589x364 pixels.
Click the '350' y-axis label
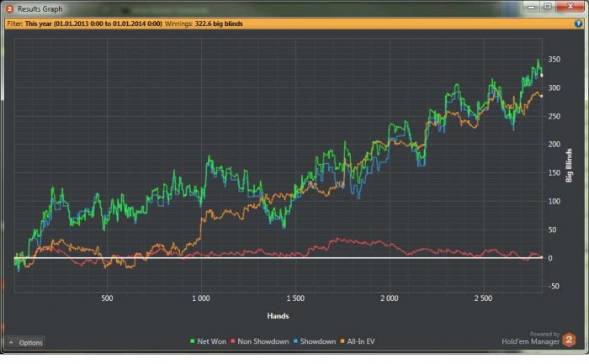(554, 60)
